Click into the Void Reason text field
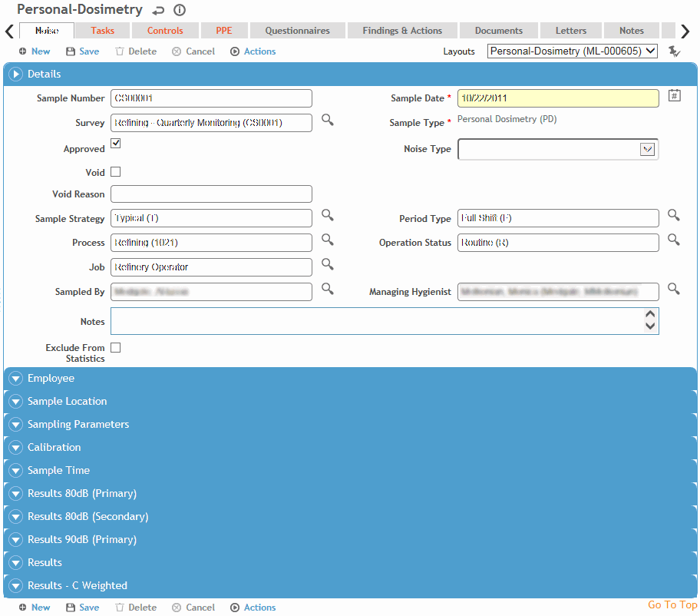 211,194
